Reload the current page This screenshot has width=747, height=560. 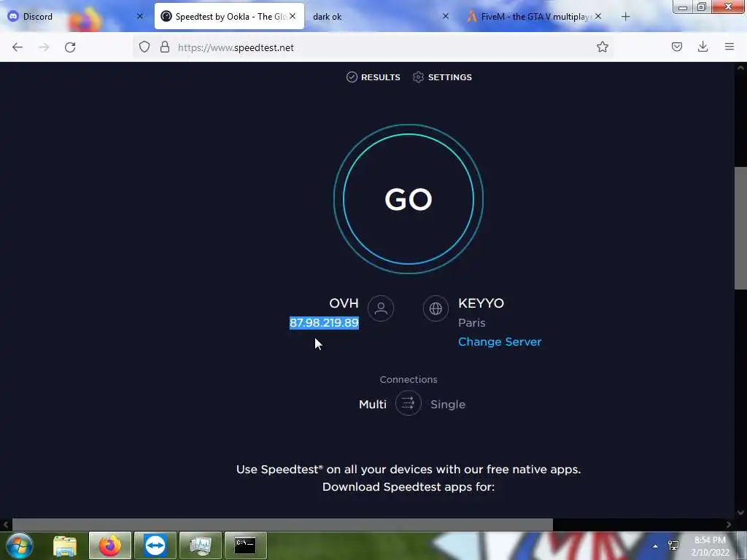pos(70,47)
